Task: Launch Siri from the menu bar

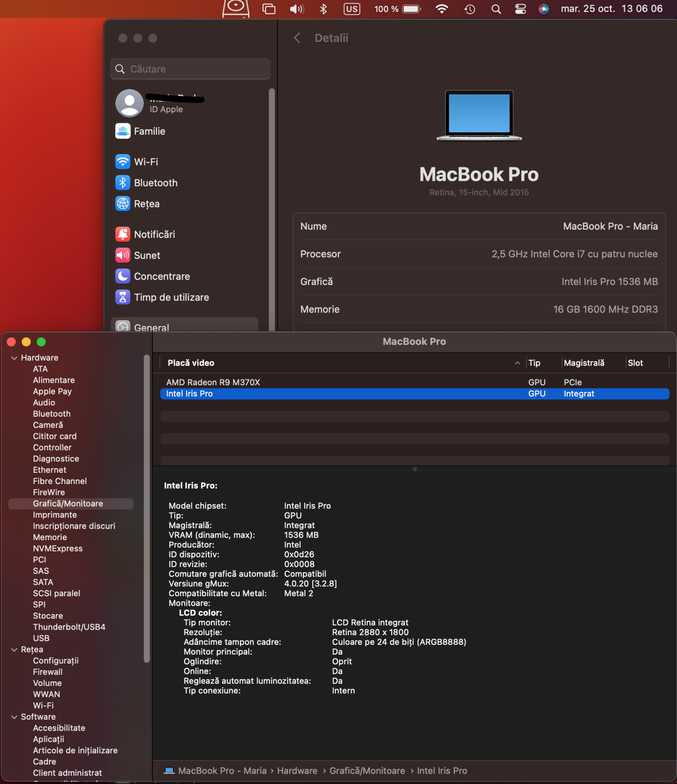Action: (544, 9)
